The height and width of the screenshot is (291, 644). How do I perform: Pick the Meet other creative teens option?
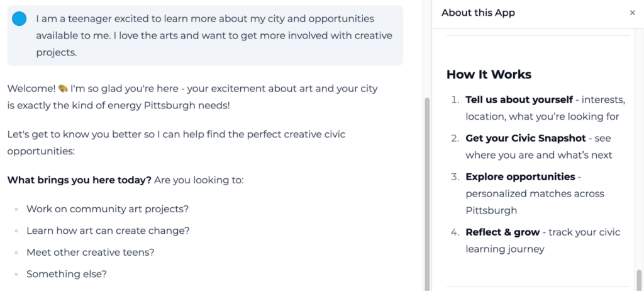tap(91, 252)
